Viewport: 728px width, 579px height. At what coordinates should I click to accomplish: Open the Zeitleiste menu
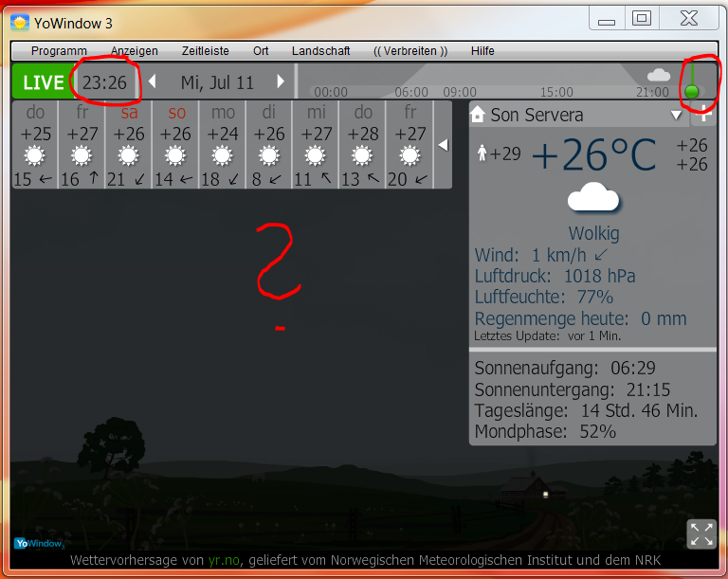pyautogui.click(x=205, y=50)
